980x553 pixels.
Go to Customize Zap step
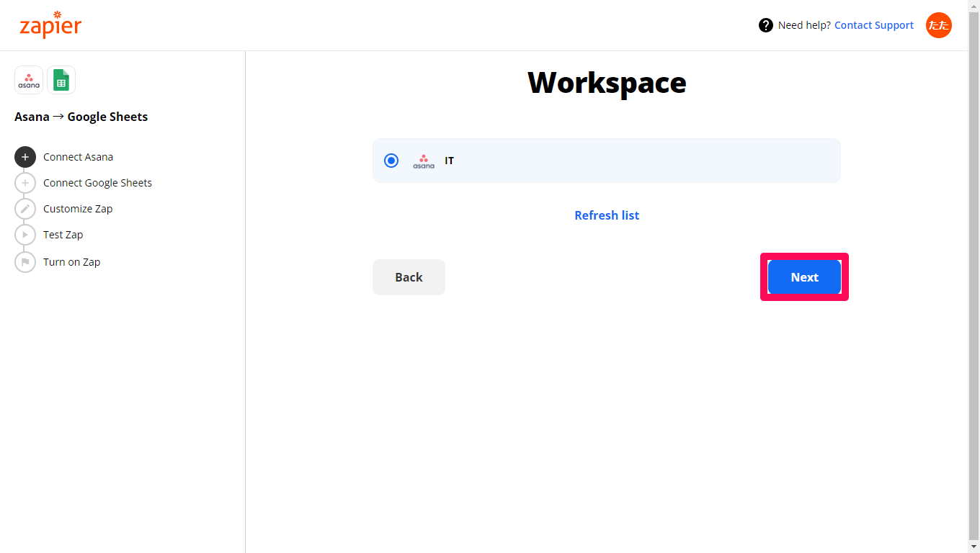(x=78, y=209)
